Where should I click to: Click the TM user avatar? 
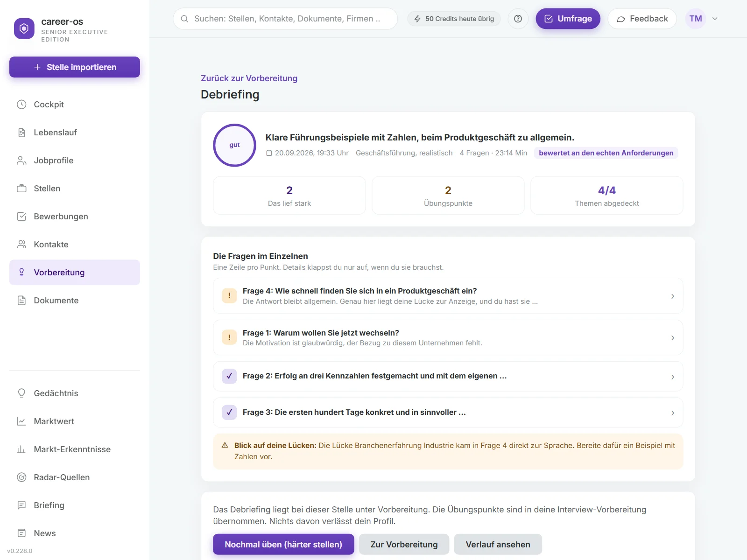695,19
